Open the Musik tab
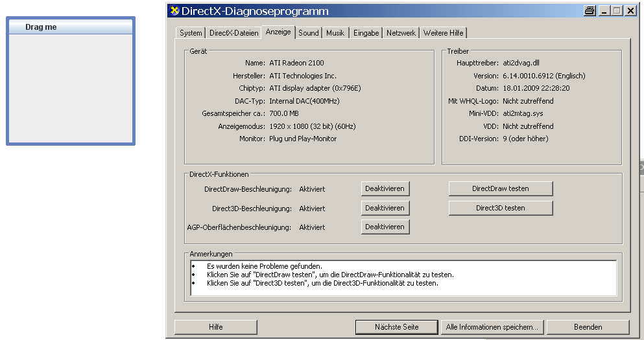644x340 pixels. pos(335,33)
